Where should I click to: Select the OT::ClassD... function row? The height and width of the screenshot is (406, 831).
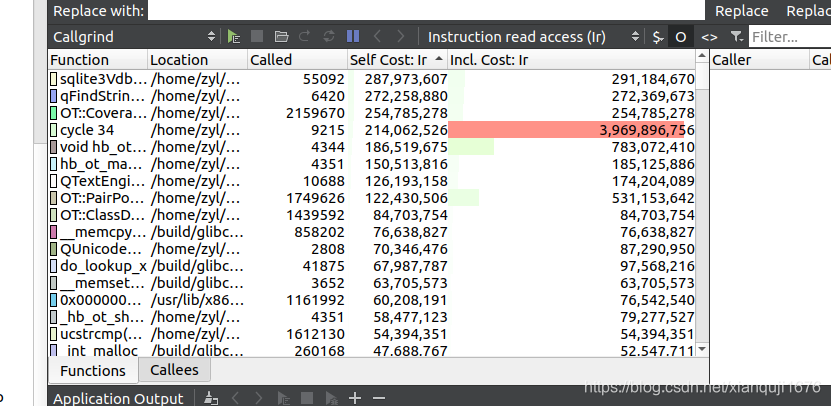pos(372,216)
